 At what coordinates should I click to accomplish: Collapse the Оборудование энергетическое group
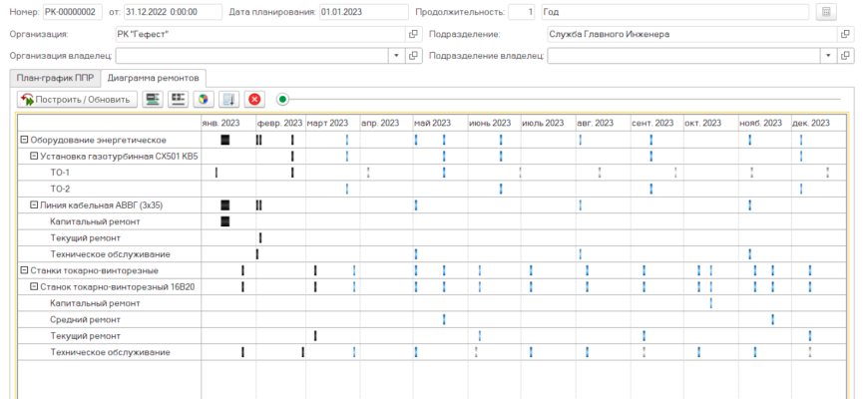click(x=24, y=140)
